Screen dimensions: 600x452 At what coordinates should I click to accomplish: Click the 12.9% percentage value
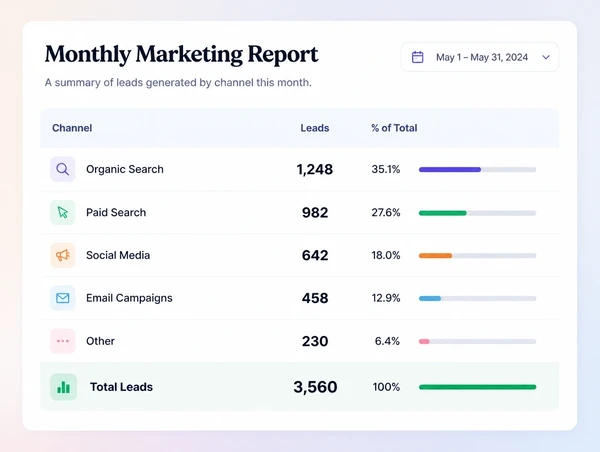pyautogui.click(x=386, y=298)
